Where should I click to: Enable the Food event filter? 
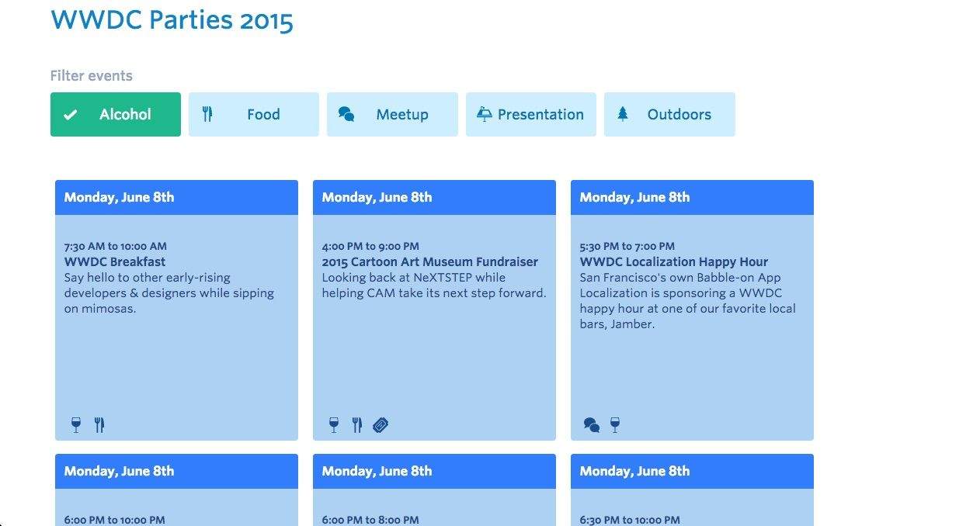pos(254,115)
